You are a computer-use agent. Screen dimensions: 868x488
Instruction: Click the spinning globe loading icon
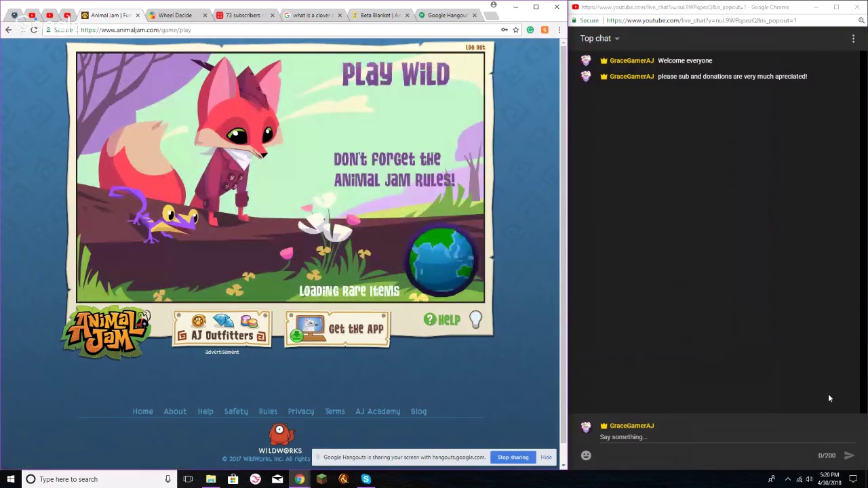pyautogui.click(x=441, y=261)
